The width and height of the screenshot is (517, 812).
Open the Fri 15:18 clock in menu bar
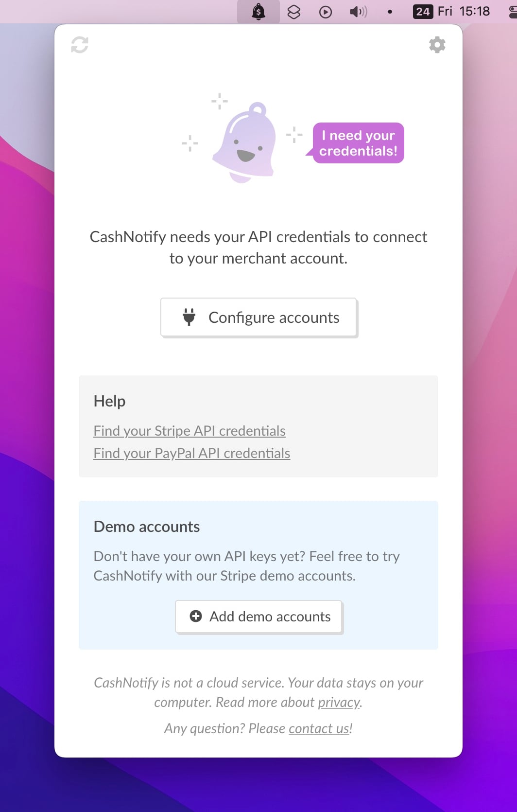tap(464, 12)
